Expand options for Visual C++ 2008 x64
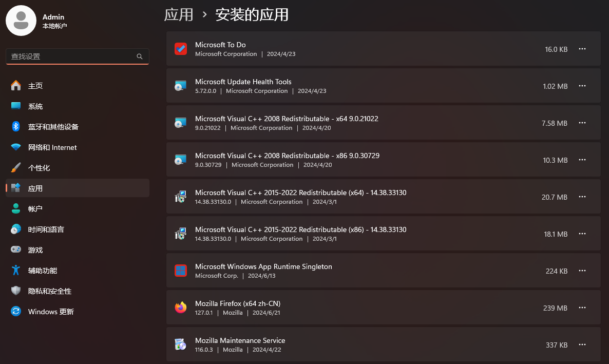The image size is (609, 364). [582, 123]
